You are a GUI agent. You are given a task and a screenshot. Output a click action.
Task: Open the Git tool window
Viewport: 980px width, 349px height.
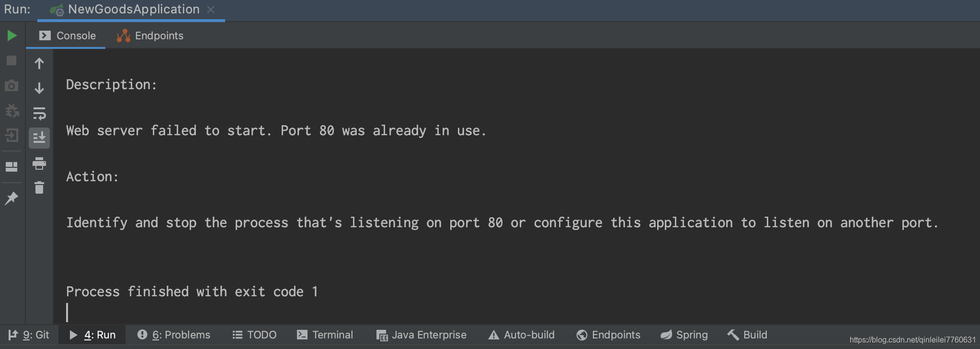[x=30, y=335]
